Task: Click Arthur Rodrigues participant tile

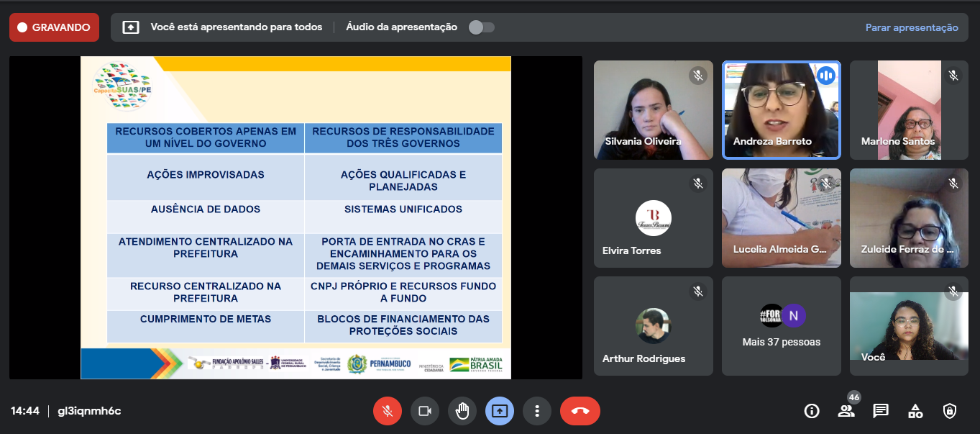Action: (653, 326)
